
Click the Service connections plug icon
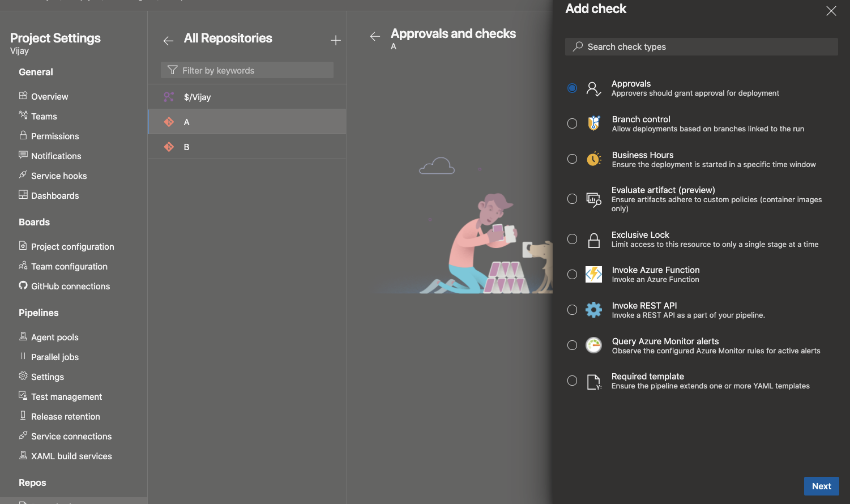(x=23, y=435)
